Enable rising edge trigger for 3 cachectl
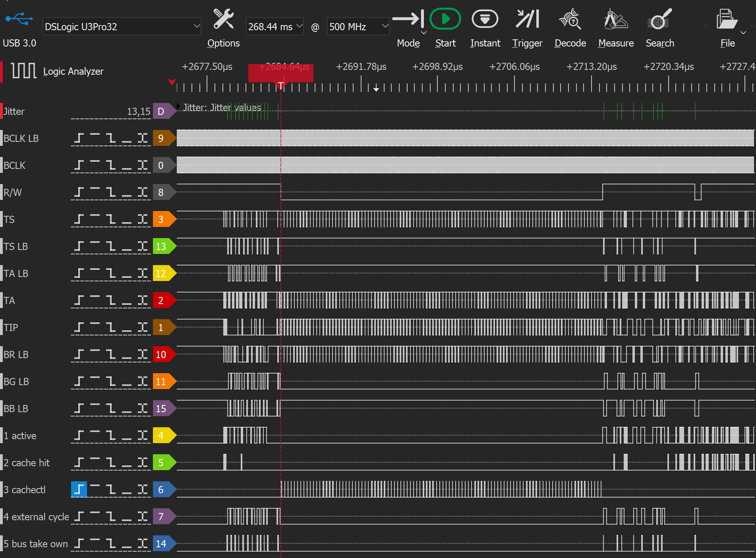Viewport: 756px width, 558px height. click(x=79, y=489)
